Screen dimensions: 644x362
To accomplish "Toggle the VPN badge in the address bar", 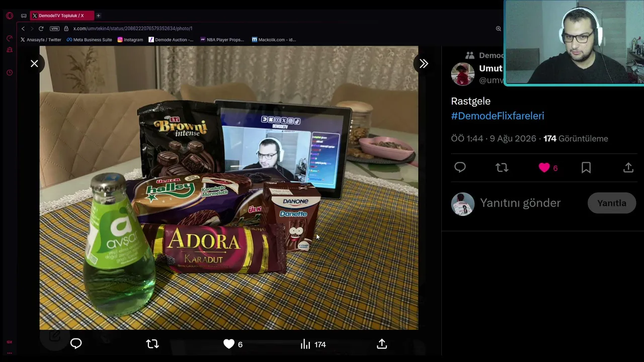I will pos(54,29).
